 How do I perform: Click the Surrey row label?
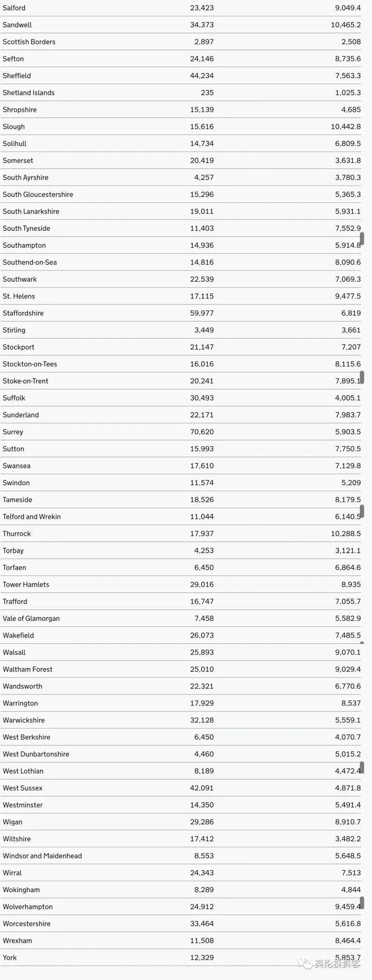click(13, 432)
